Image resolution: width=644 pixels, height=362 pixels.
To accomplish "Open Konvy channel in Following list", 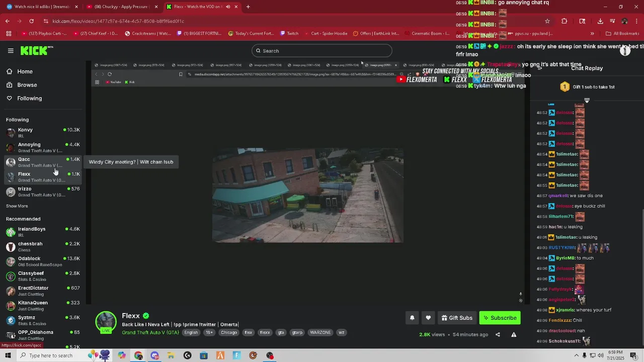I will [x=43, y=133].
